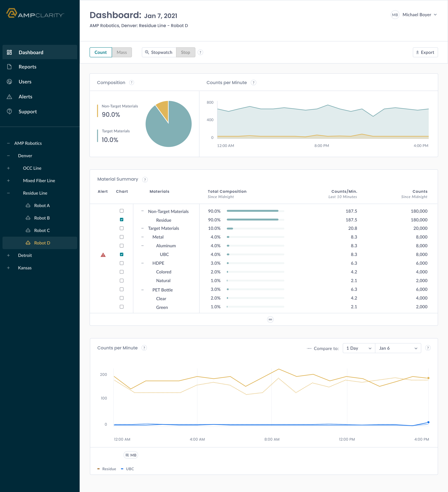Viewport: 448px width, 492px height.
Task: Open the 1 Day compare dropdown
Action: 359,348
